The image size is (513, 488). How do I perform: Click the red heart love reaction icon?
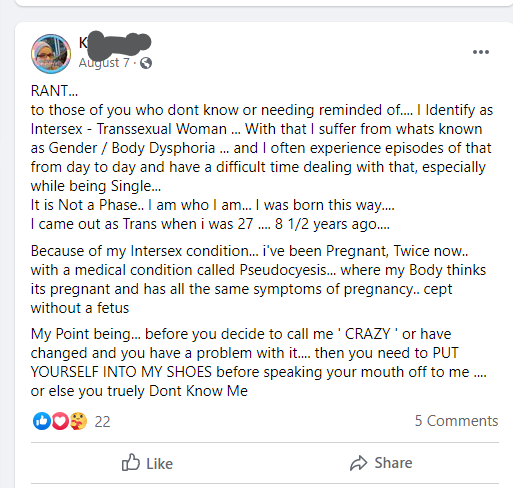point(60,421)
